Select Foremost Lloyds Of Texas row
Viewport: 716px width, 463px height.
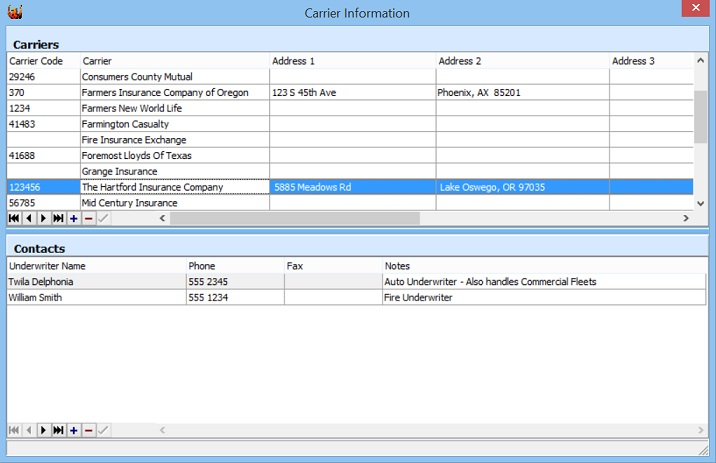(x=350, y=155)
